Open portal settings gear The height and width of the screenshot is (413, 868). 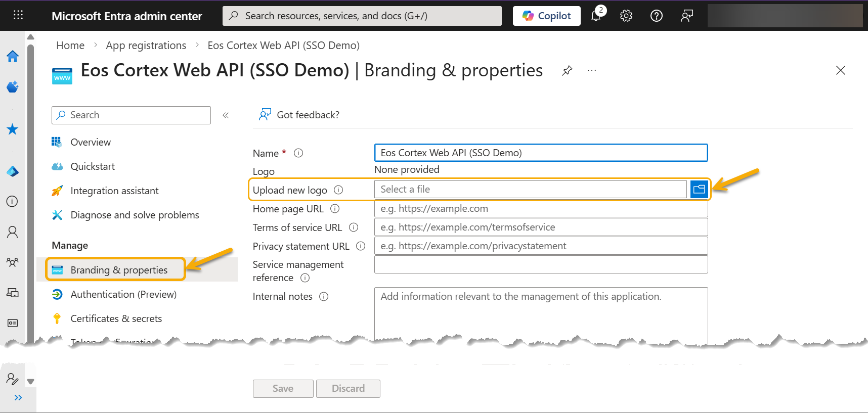point(626,16)
